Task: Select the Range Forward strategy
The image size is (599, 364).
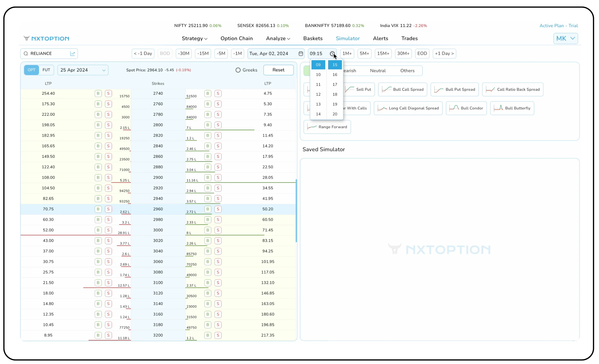Action: coord(327,127)
